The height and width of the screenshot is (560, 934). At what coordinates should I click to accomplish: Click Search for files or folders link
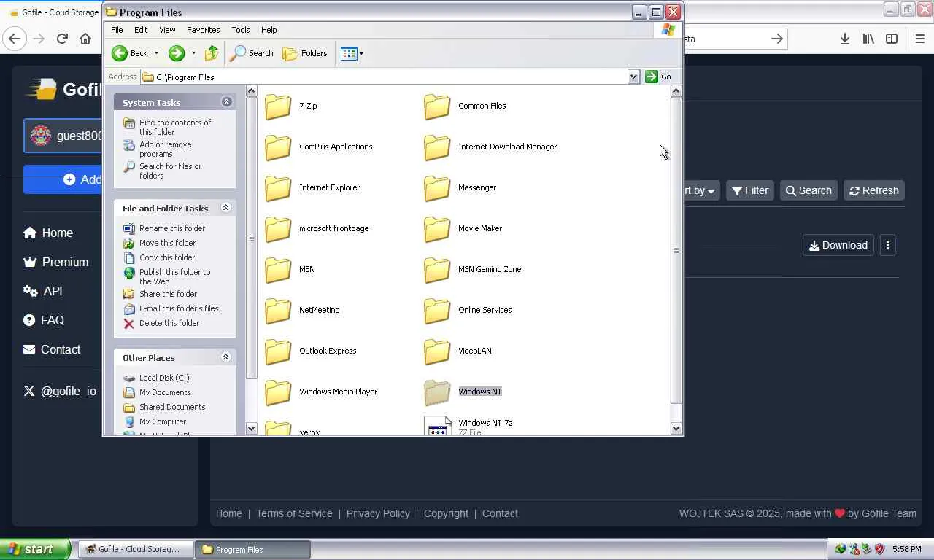171,171
